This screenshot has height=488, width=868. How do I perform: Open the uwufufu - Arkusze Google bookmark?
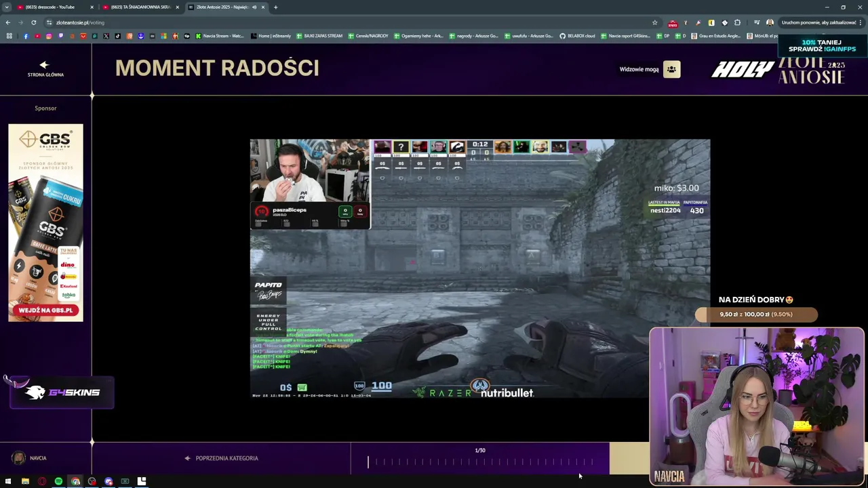point(528,36)
